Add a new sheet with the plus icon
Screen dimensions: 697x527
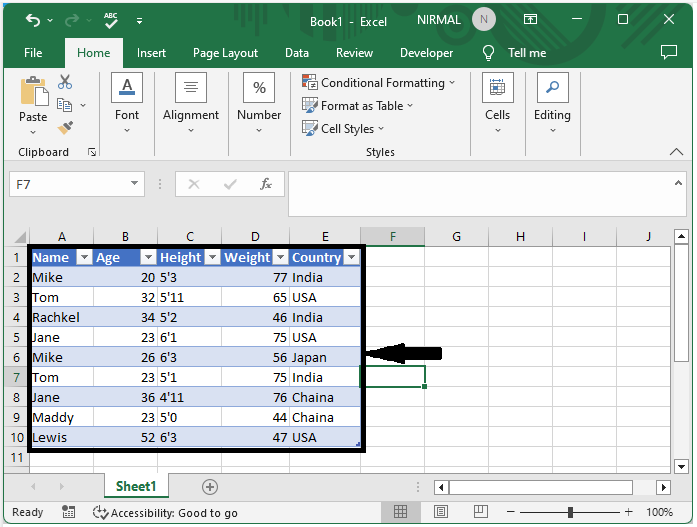click(x=210, y=487)
